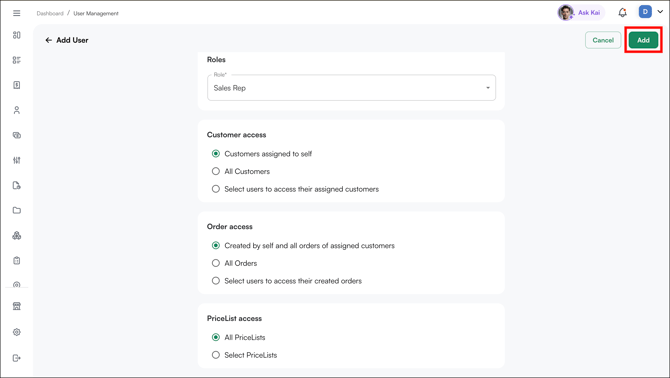670x378 pixels.
Task: Open the clipboard icon in sidebar
Action: 17,261
